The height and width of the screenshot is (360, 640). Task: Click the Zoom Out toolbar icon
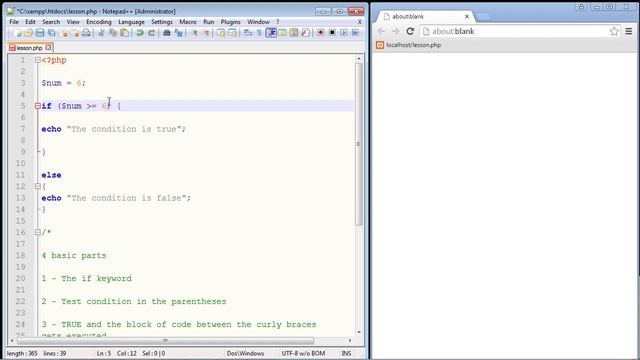click(206, 33)
